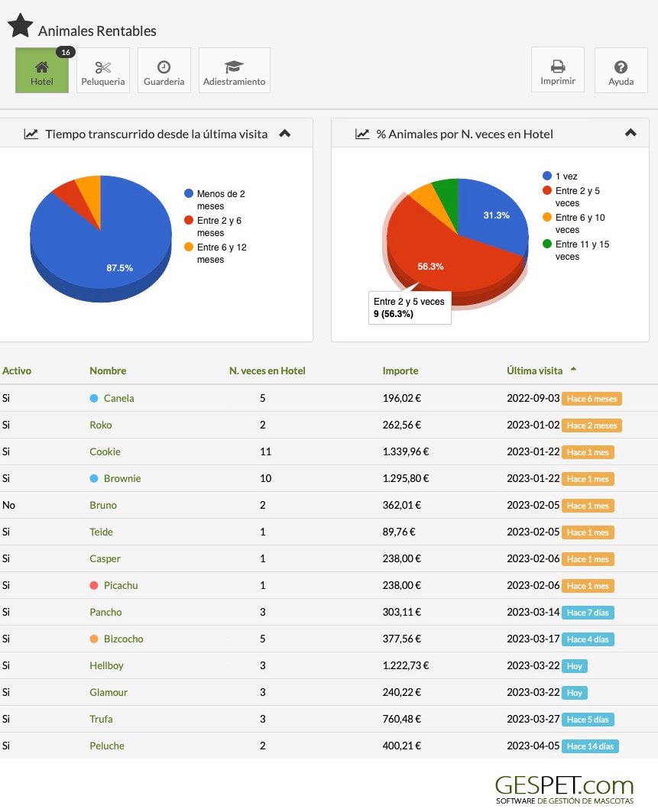Image resolution: width=658 pixels, height=812 pixels.
Task: Click the Entre 6 y 12 meses legend dot
Action: click(x=189, y=247)
